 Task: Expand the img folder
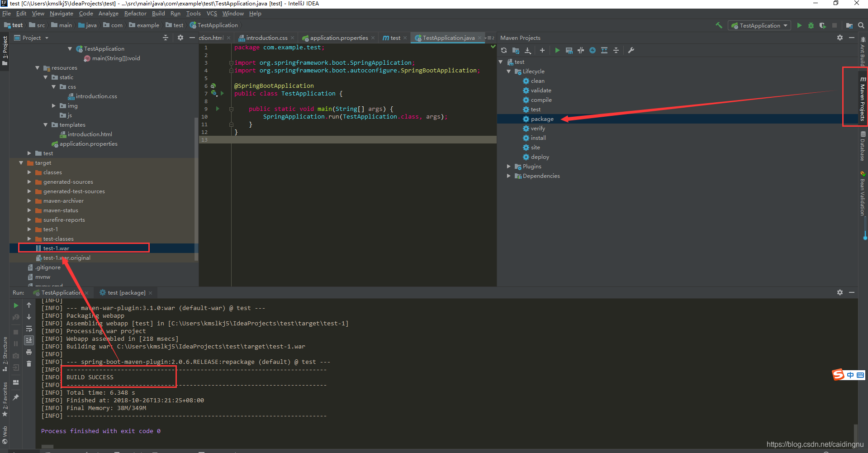(x=54, y=106)
